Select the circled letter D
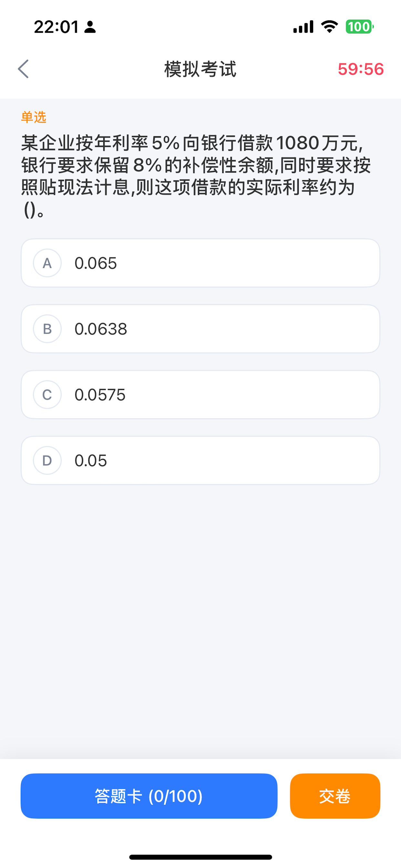The height and width of the screenshot is (868, 401). click(47, 460)
